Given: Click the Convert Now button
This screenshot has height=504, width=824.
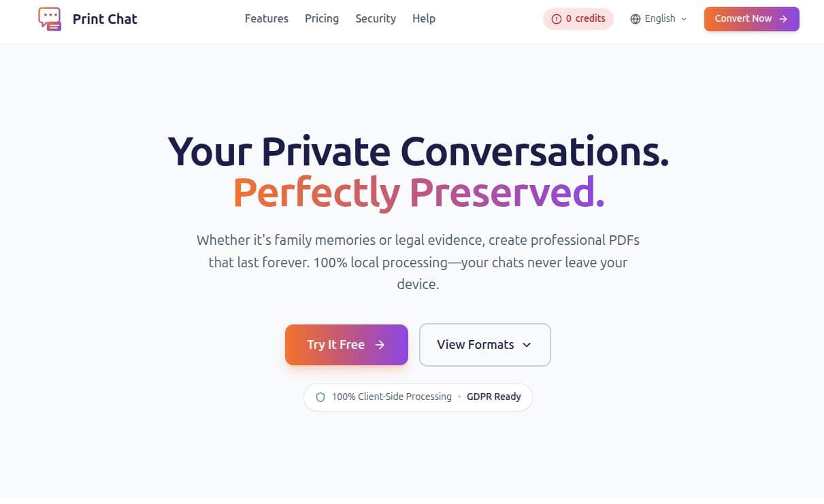Looking at the screenshot, I should 751,18.
